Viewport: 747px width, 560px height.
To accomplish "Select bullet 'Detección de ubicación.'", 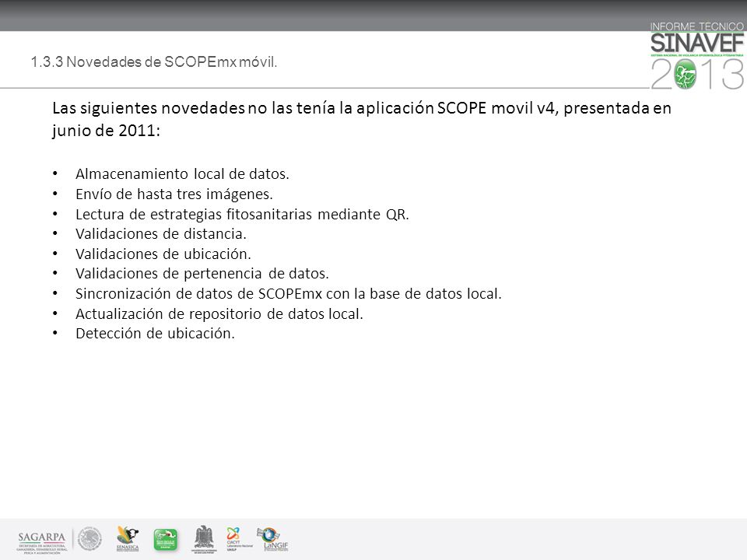I will tap(156, 334).
